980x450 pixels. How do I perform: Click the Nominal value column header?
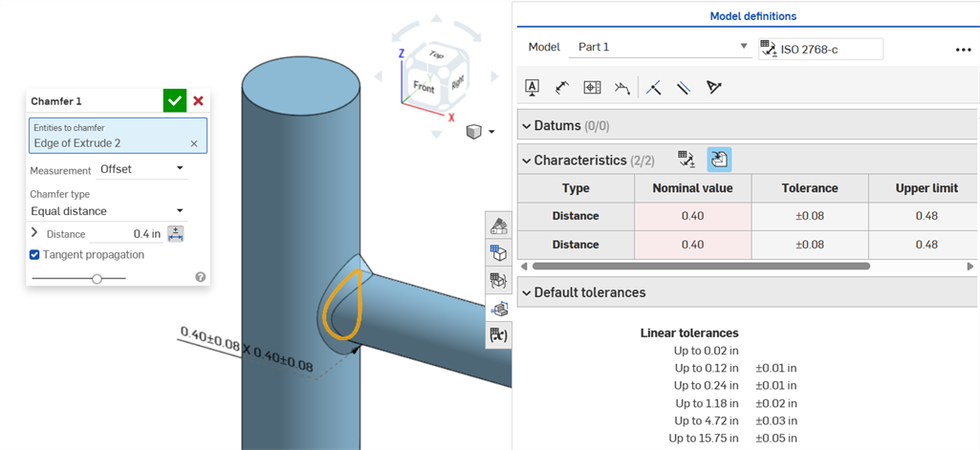[x=692, y=188]
